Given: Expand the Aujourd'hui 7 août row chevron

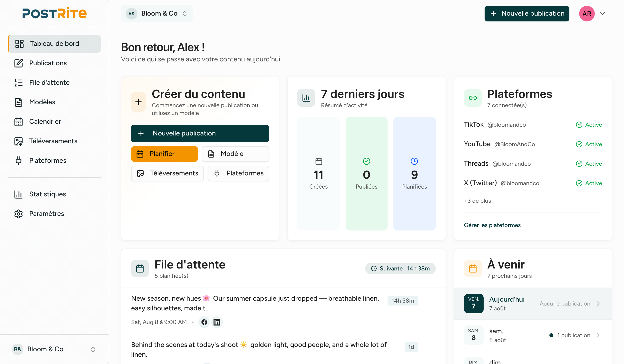Looking at the screenshot, I should pos(598,304).
